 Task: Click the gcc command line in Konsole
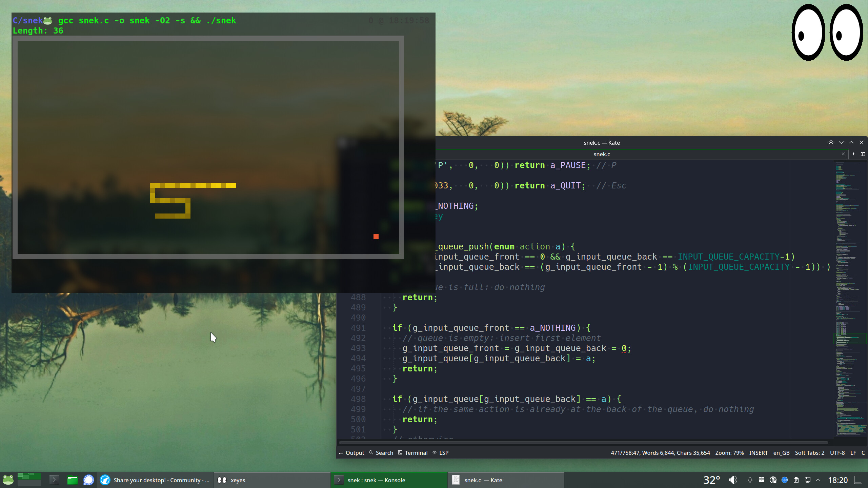[x=147, y=21]
